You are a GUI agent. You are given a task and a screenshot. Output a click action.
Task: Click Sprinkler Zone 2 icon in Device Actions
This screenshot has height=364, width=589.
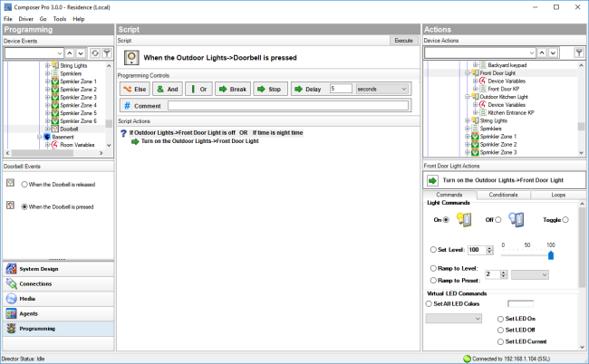[475, 145]
